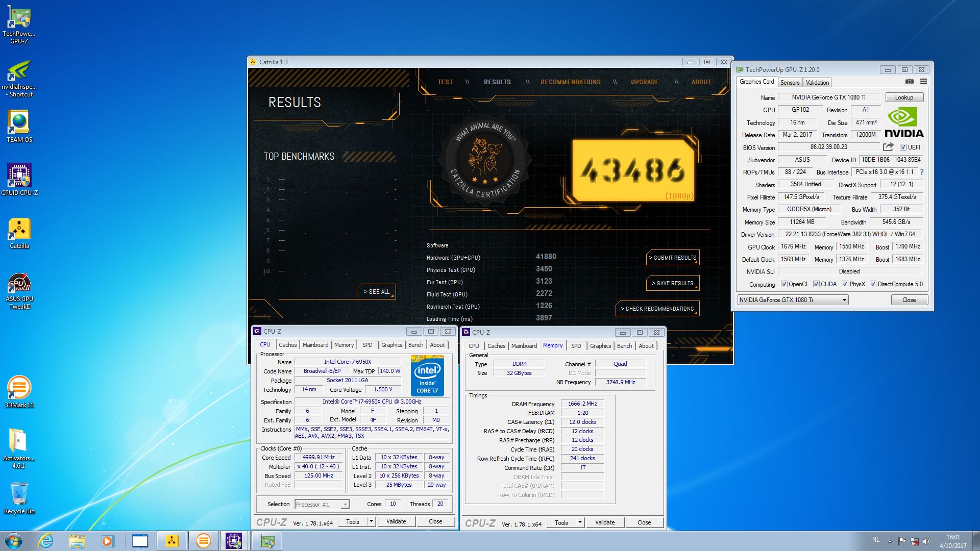Viewport: 980px width, 551px height.
Task: Open Graphics tab in right CPU-Z window
Action: pos(600,346)
